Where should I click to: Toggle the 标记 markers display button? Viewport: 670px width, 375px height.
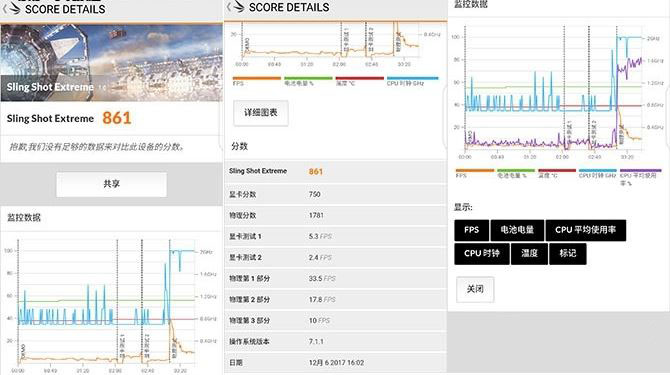tap(567, 254)
